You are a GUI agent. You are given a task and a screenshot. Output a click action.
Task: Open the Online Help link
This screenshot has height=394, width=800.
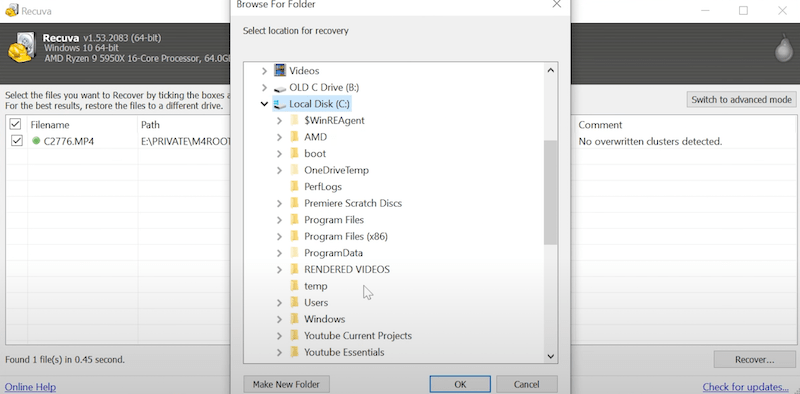pyautogui.click(x=30, y=387)
